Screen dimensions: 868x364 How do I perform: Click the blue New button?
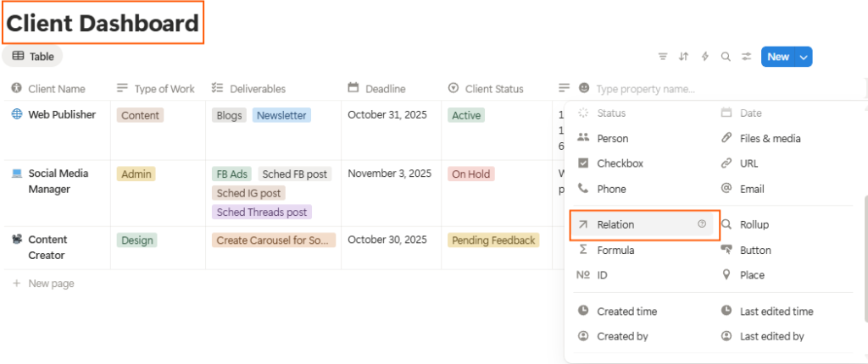777,57
